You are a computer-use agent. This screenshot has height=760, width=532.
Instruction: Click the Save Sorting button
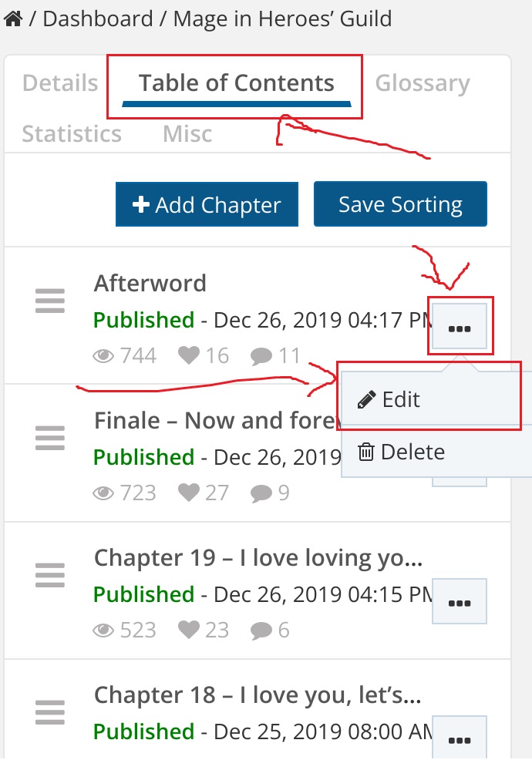(x=400, y=204)
